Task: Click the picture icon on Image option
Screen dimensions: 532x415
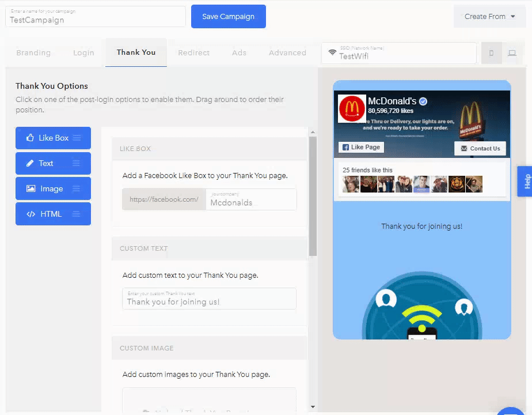Action: point(31,188)
